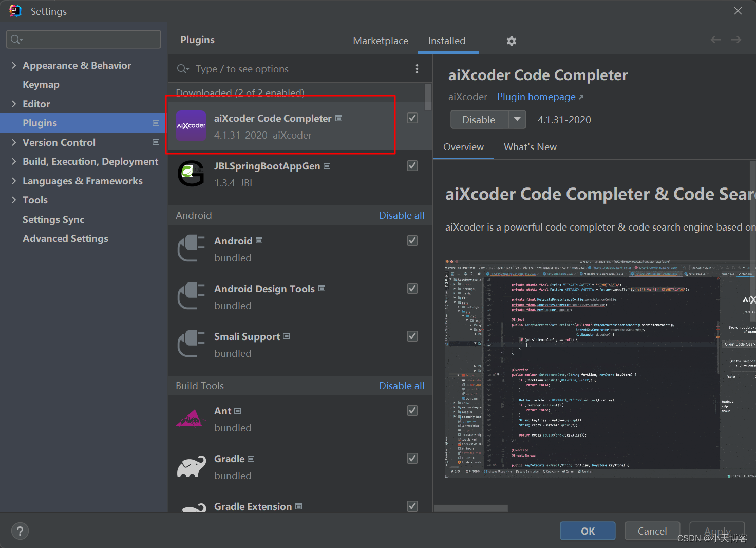Click the JBLSpringBootAppGen plugin logo
The image size is (756, 548).
(191, 174)
